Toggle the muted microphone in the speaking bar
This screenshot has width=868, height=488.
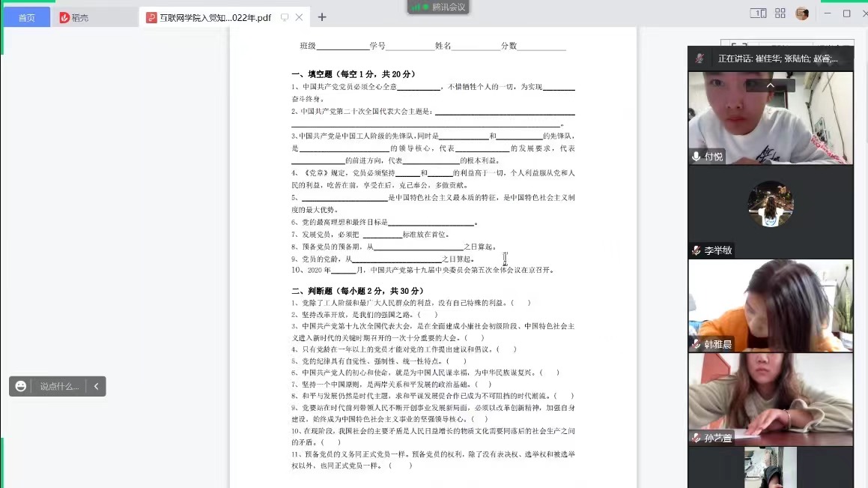699,58
